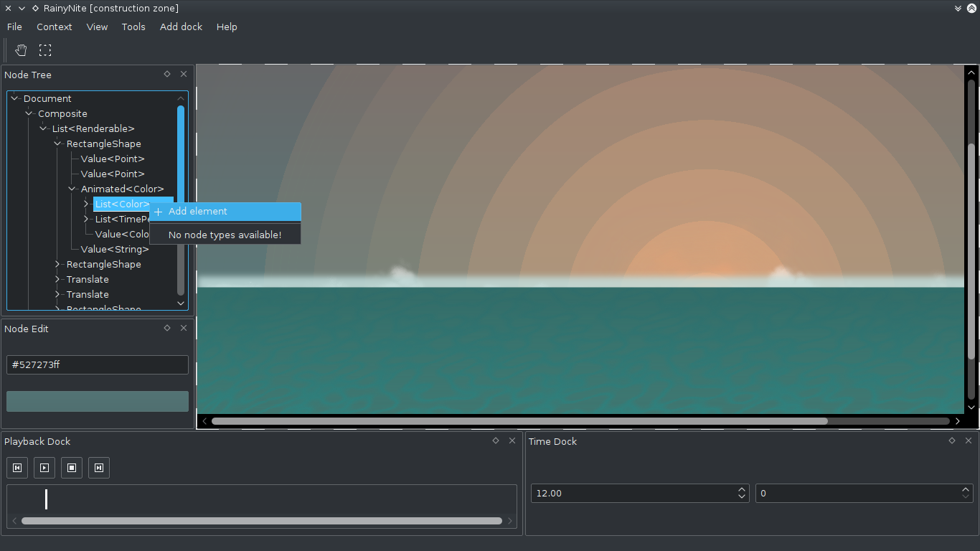Jump to the last frame with skip-forward button
The width and height of the screenshot is (980, 551).
click(x=98, y=467)
